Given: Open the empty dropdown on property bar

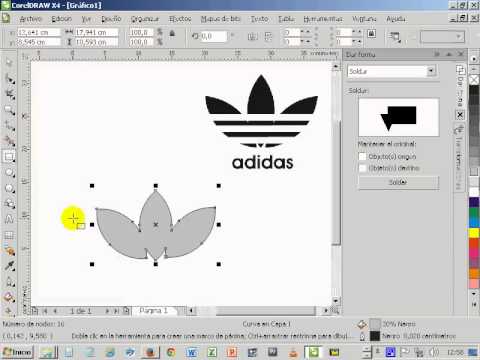Looking at the screenshot, I should [442, 36].
